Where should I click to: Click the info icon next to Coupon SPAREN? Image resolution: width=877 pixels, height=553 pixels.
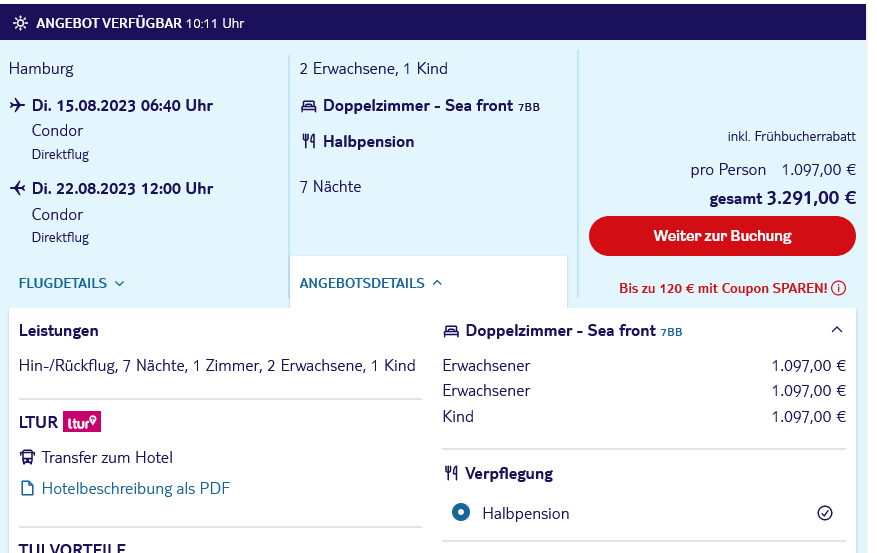click(x=838, y=288)
